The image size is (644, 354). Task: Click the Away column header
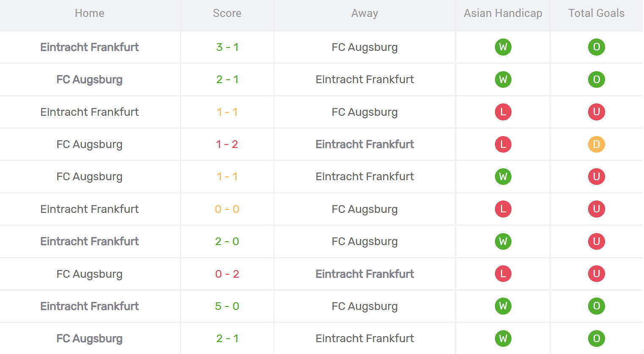(x=365, y=14)
